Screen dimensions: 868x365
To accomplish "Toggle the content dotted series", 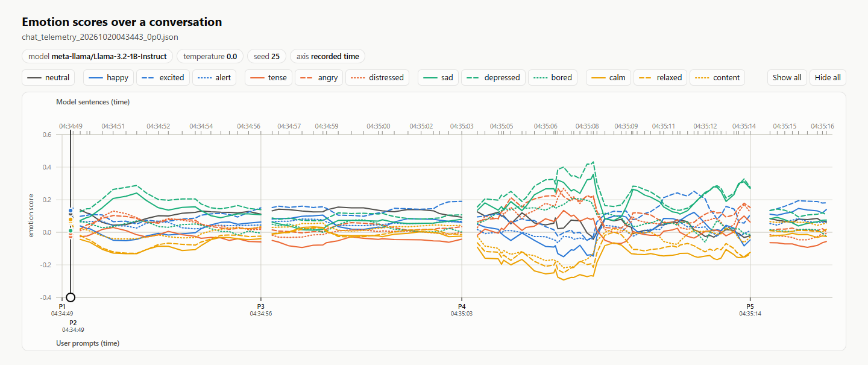I will click(x=717, y=77).
